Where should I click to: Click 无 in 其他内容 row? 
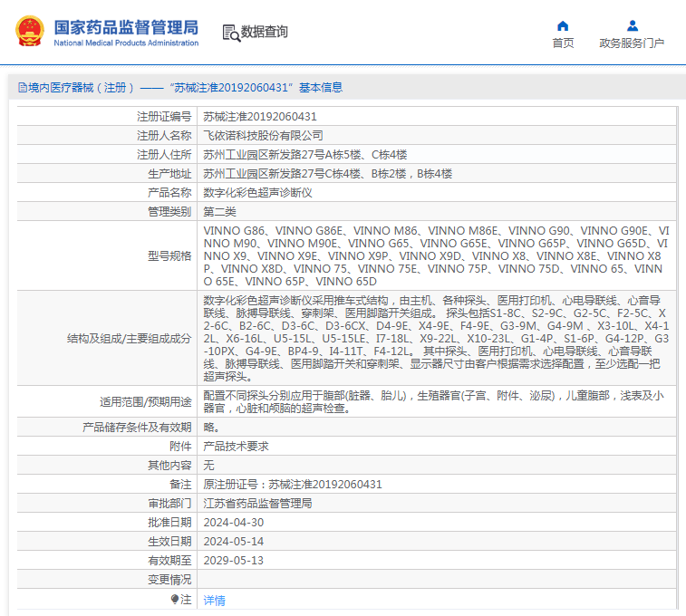click(x=208, y=465)
